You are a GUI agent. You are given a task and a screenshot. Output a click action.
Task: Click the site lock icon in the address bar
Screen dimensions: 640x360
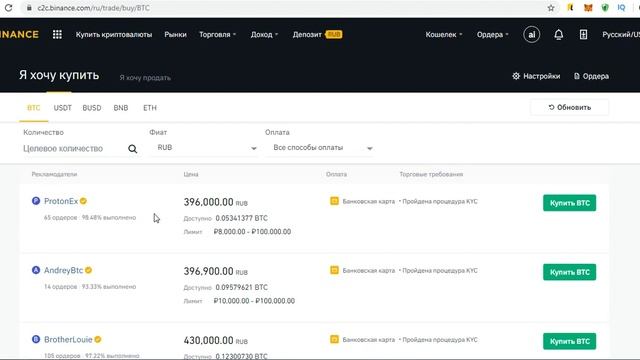pyautogui.click(x=29, y=8)
